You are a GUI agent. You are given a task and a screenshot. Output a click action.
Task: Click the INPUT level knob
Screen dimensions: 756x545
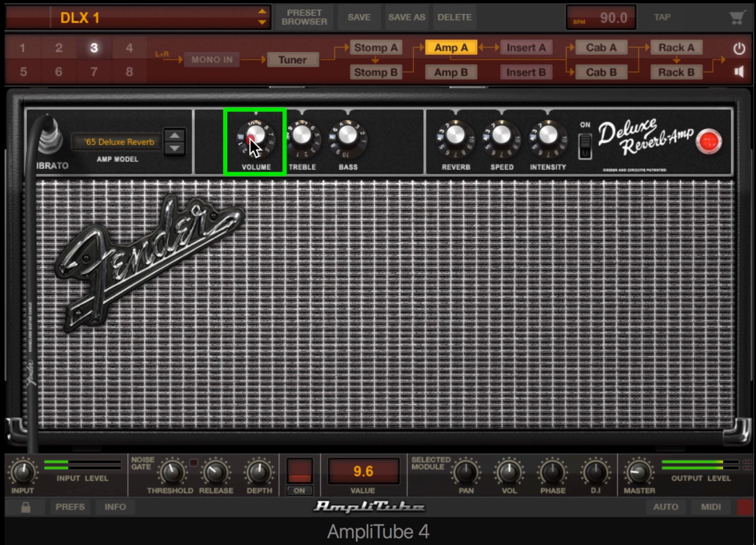pyautogui.click(x=22, y=472)
